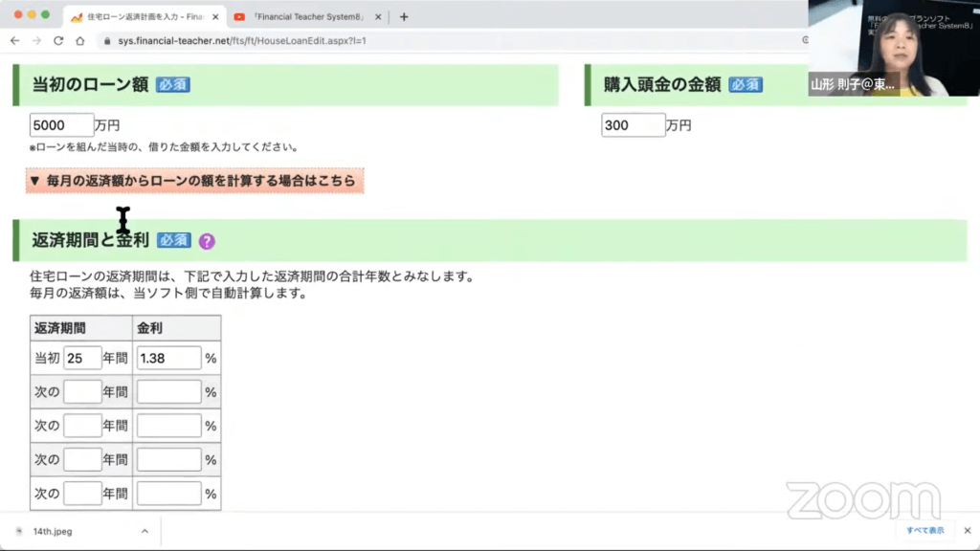Click the macOS red close window button
Image resolution: width=980 pixels, height=551 pixels.
coord(18,14)
